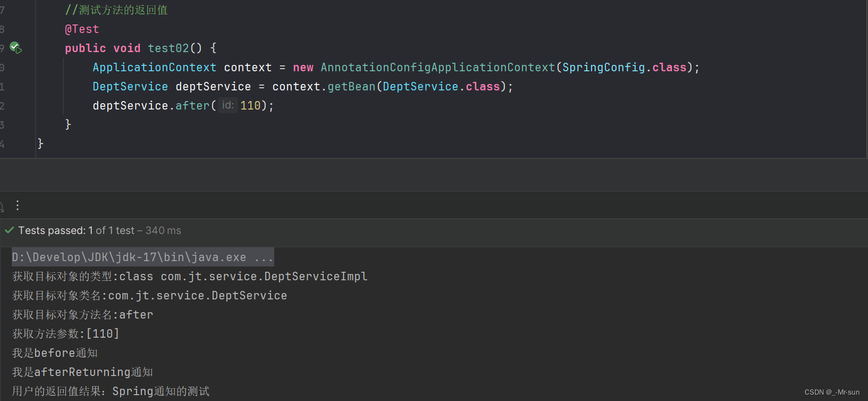Screen dimensions: 868x401
Task: Run test02 via green gutter icon
Action: click(16, 48)
